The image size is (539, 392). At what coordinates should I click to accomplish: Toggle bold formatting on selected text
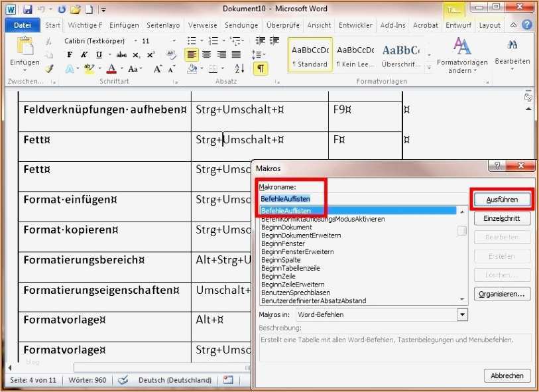[x=70, y=54]
